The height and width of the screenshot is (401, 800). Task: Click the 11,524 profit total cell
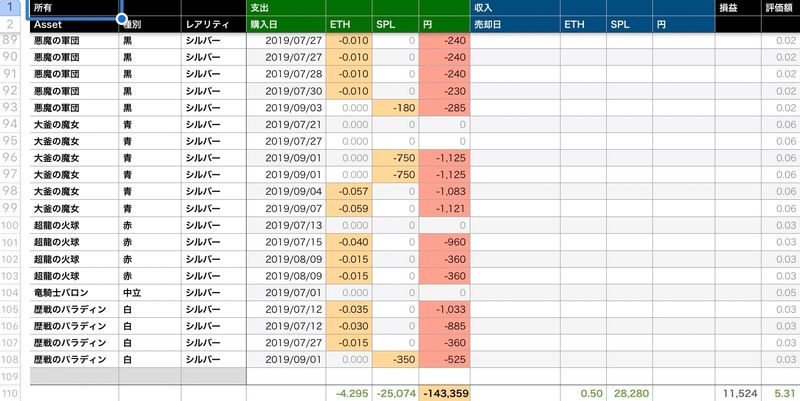tap(736, 393)
